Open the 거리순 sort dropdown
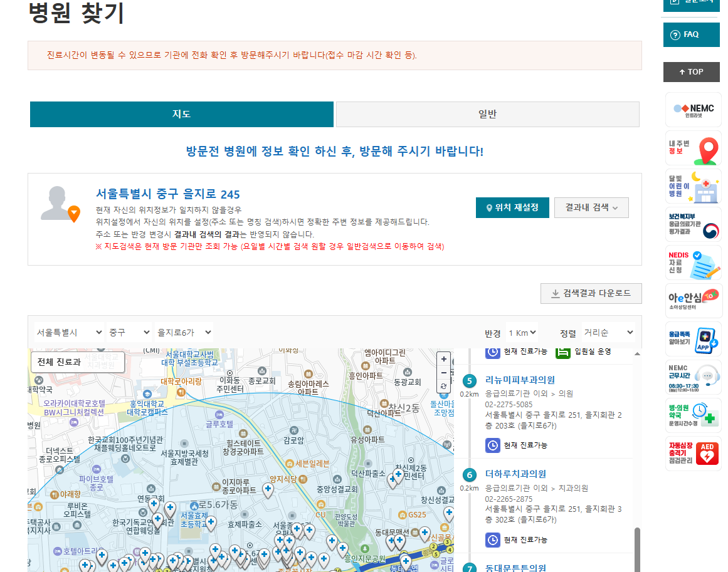This screenshot has width=728, height=572. coord(608,333)
